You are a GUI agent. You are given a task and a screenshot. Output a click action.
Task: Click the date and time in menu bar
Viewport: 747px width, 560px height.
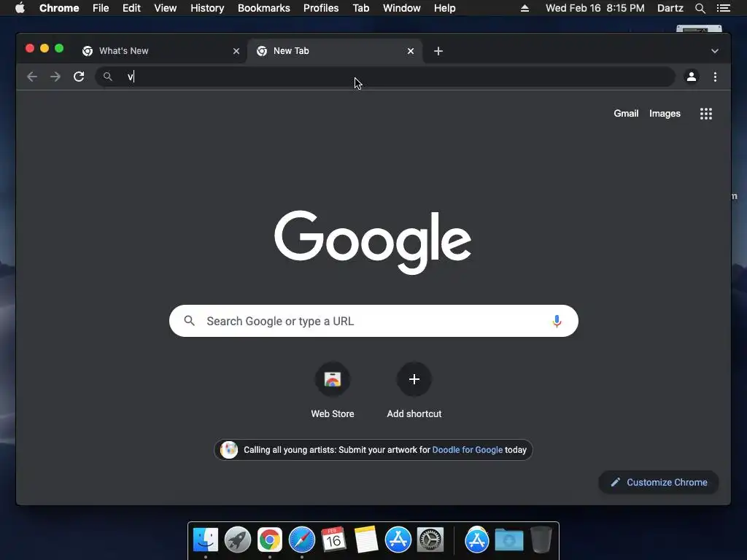595,8
